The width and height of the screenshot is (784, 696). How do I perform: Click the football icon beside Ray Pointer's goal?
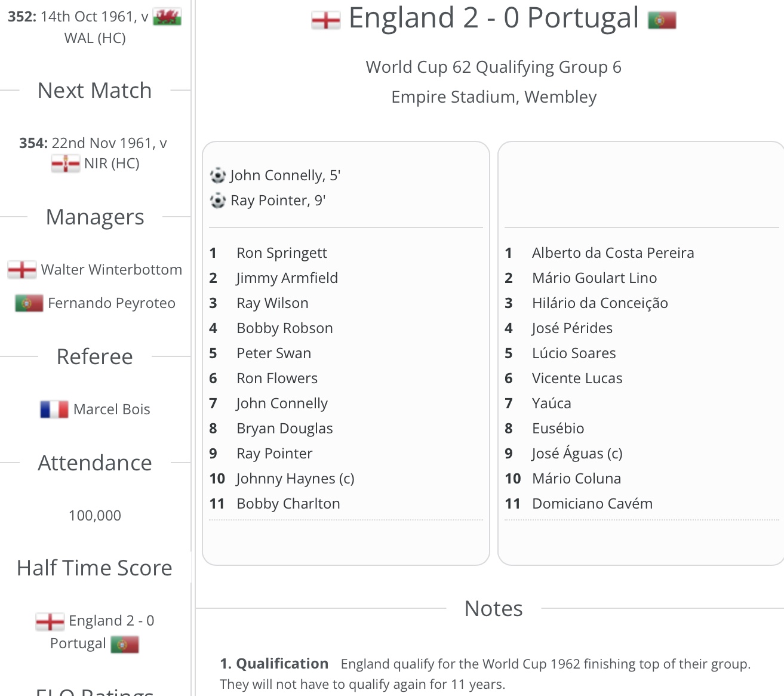tap(218, 201)
